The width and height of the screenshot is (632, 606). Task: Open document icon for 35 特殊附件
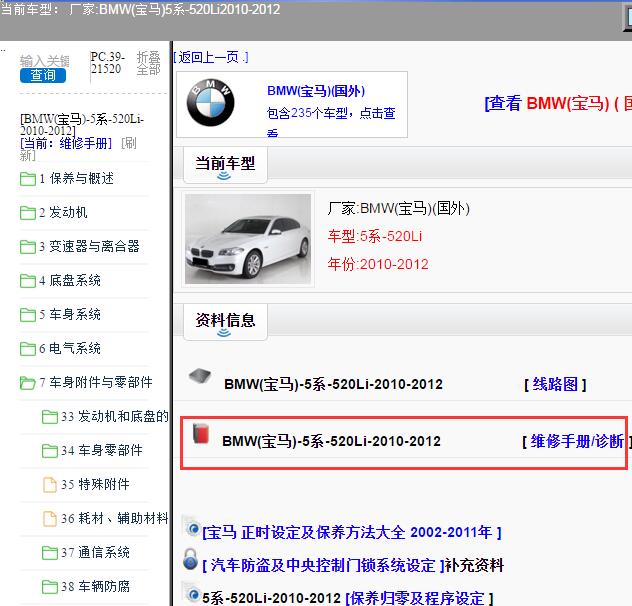pos(50,485)
